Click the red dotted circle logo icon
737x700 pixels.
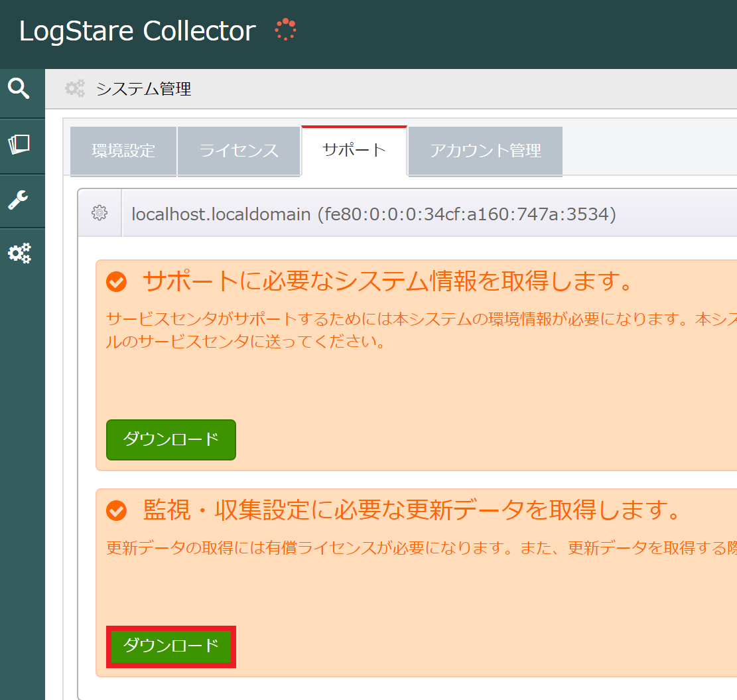(x=285, y=30)
